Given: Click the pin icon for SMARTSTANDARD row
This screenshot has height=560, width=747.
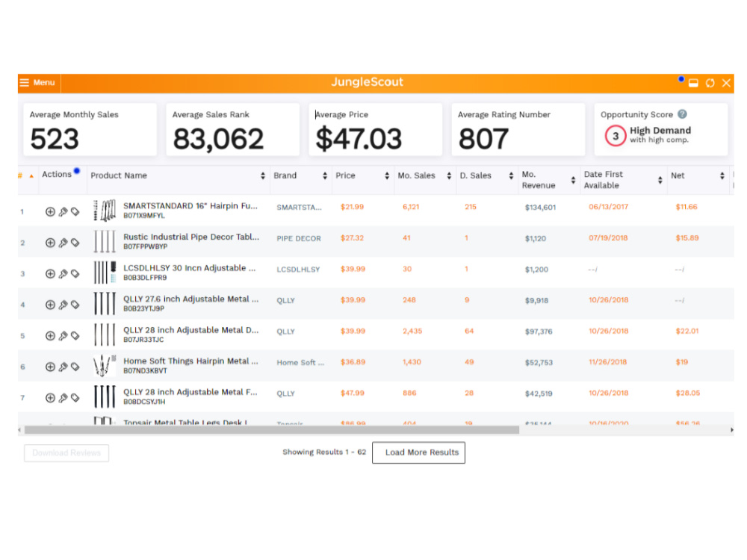Looking at the screenshot, I should (63, 211).
